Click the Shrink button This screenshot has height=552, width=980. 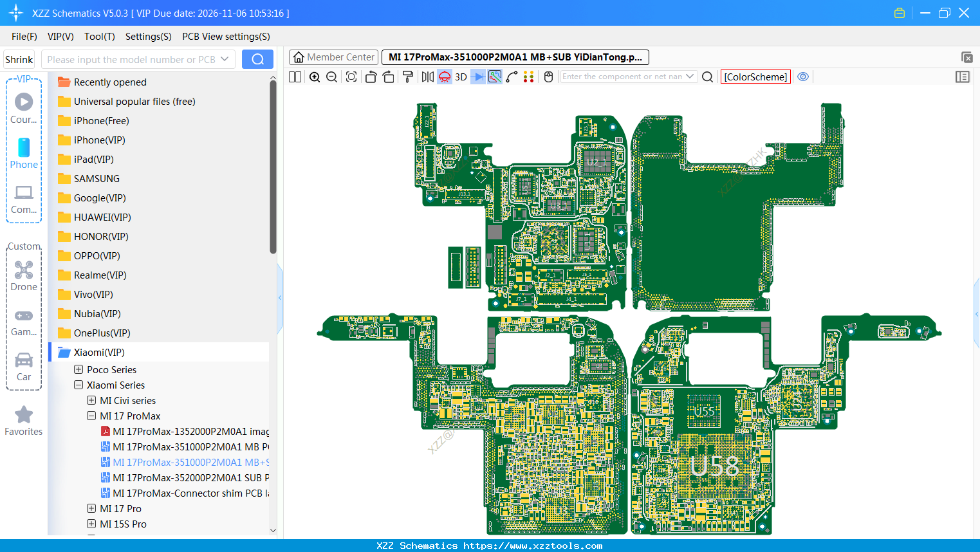(19, 59)
